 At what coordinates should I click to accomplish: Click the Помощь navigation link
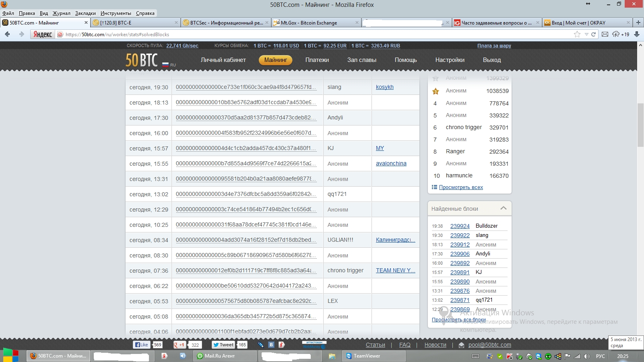(x=406, y=60)
